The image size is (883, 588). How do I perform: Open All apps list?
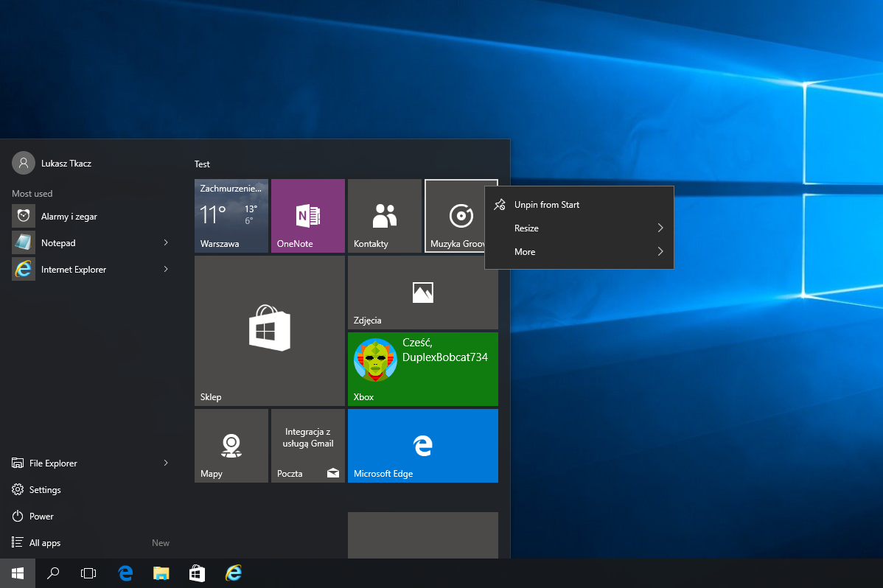pyautogui.click(x=45, y=543)
